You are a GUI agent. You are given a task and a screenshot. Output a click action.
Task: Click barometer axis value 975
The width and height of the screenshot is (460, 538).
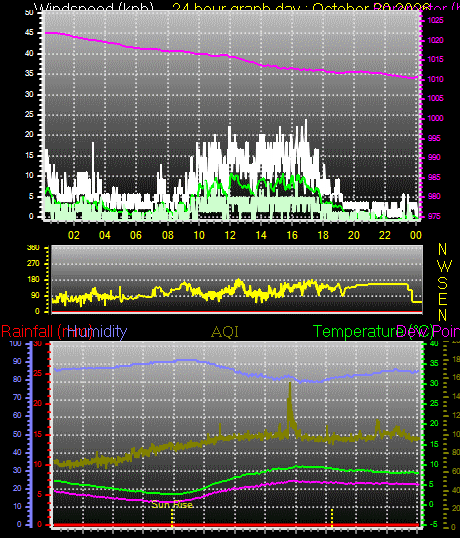(434, 217)
